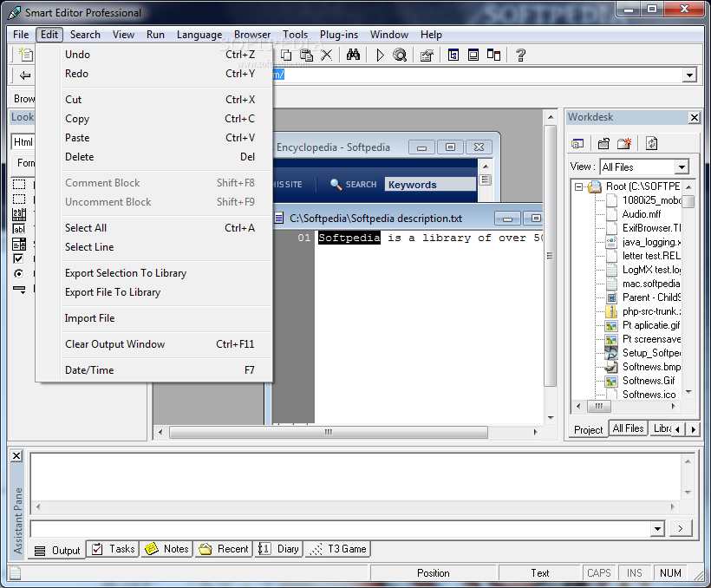Select the text field (abl) form tool
This screenshot has width=711, height=588.
[x=19, y=229]
